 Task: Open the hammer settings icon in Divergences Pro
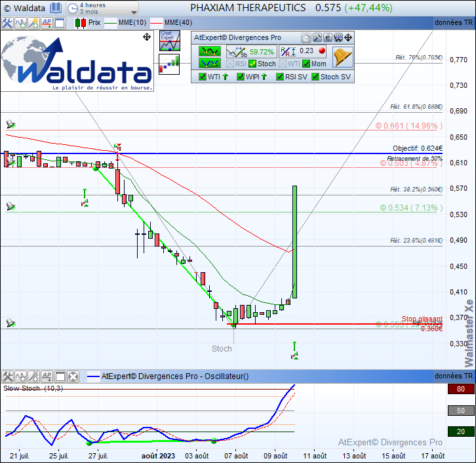pos(317,37)
